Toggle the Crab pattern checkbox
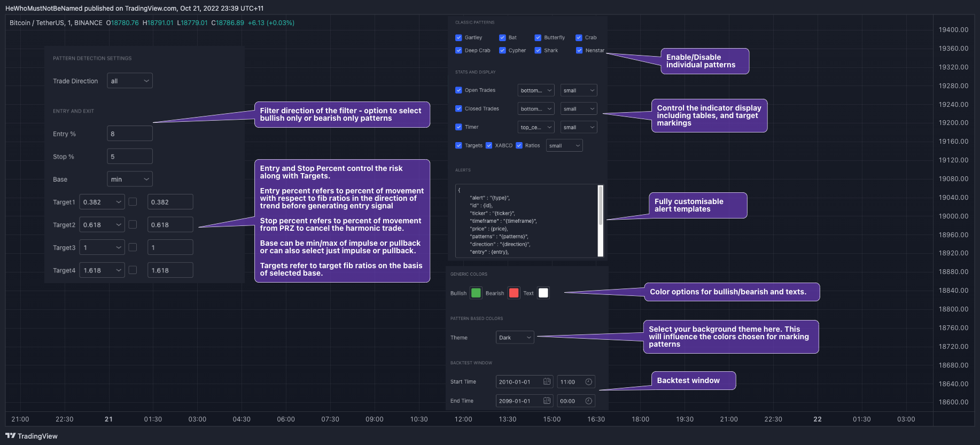Screen dimensions: 980x445 pos(579,37)
